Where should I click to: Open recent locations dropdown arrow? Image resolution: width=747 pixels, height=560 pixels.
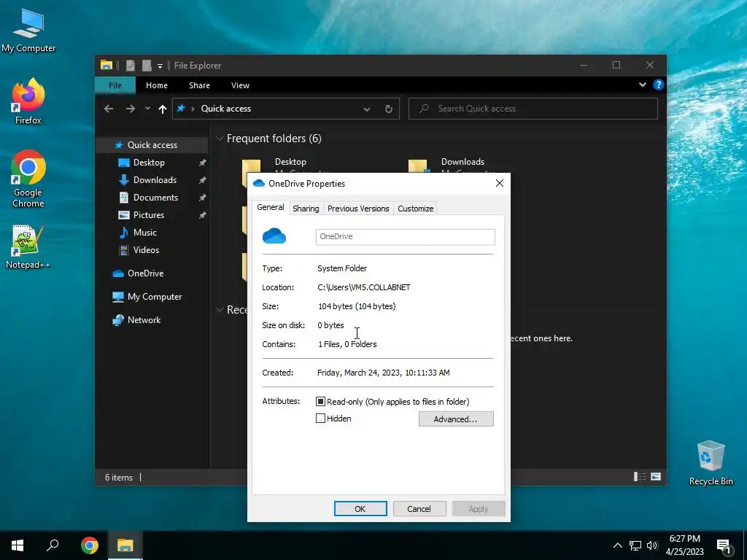tap(147, 109)
